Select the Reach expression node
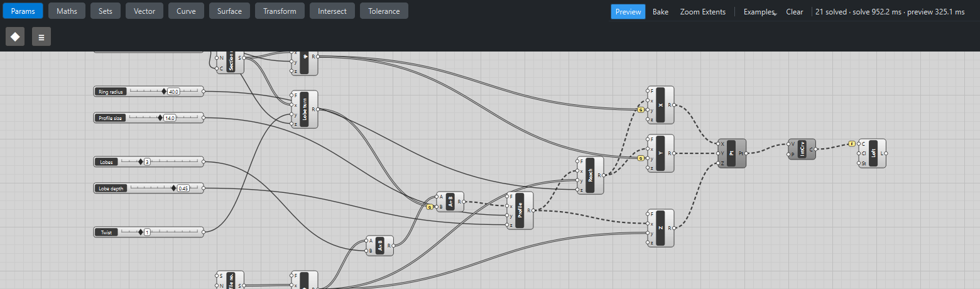 click(x=591, y=175)
